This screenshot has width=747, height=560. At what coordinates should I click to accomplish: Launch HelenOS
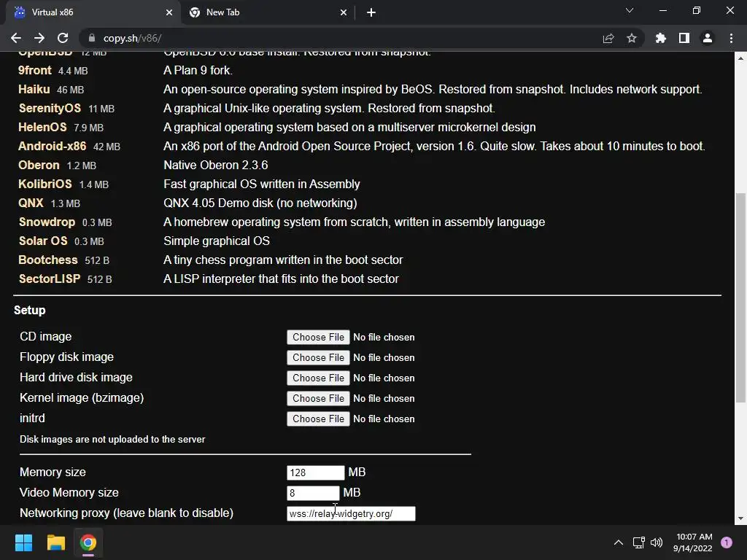[x=42, y=127]
